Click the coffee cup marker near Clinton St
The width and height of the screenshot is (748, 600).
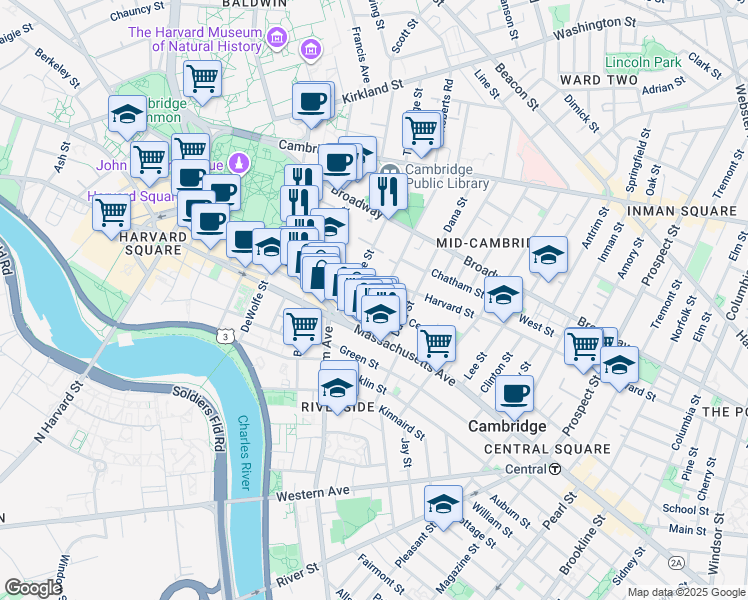tap(514, 394)
